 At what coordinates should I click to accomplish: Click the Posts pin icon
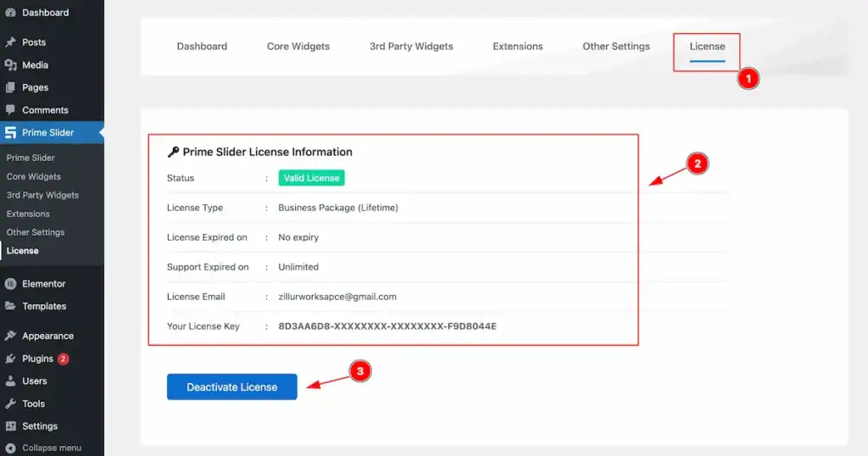[10, 42]
